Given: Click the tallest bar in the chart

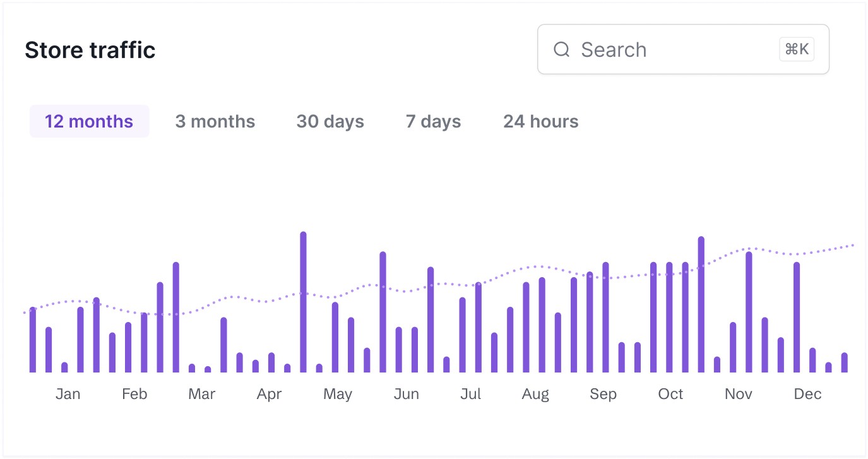Looking at the screenshot, I should (303, 302).
